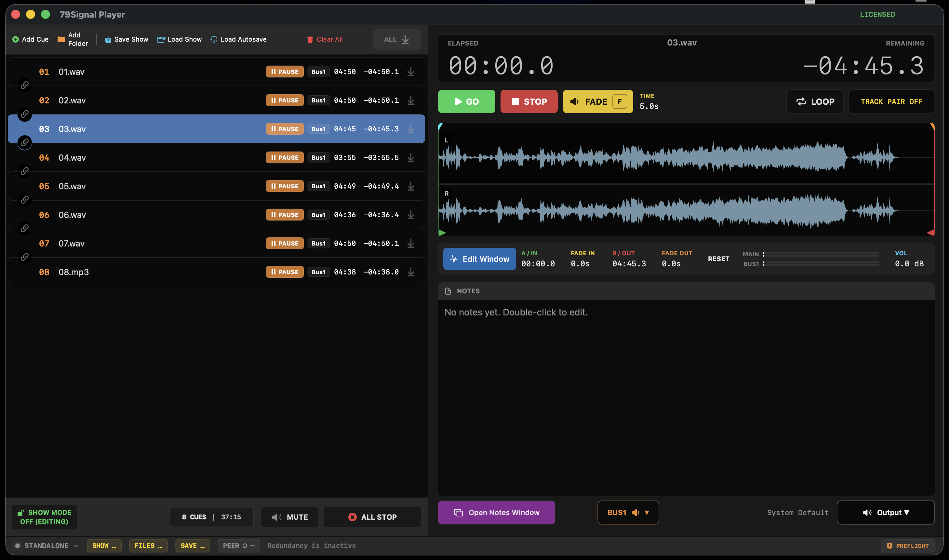The width and height of the screenshot is (949, 560).
Task: Open Load Show
Action: point(179,39)
